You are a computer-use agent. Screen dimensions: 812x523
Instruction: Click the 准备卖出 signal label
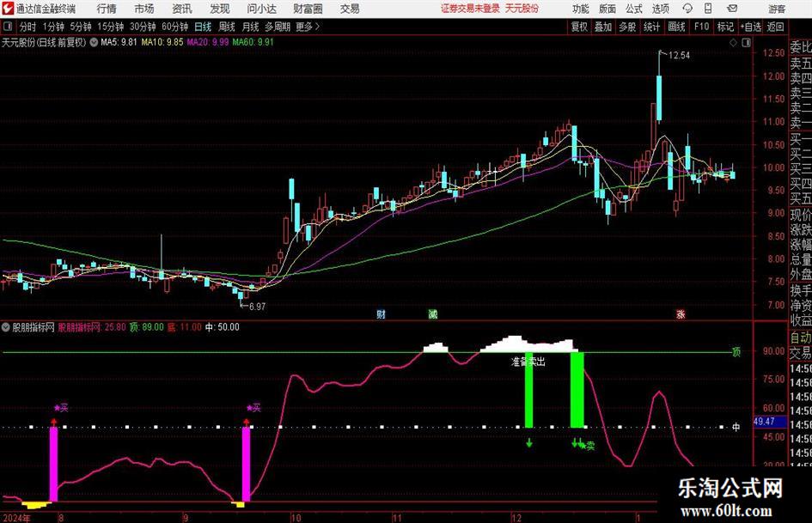[x=528, y=362]
